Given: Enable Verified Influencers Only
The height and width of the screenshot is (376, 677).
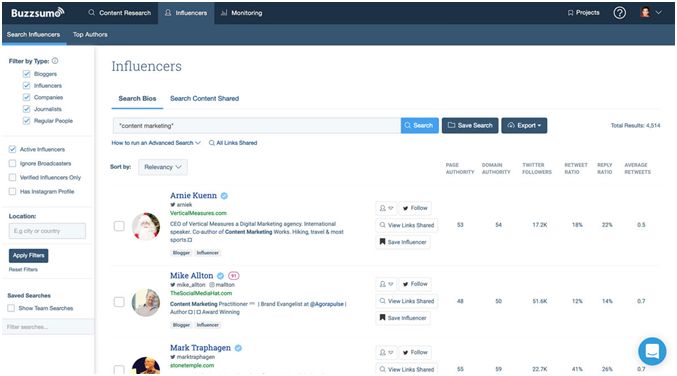Looking at the screenshot, I should 12,177.
